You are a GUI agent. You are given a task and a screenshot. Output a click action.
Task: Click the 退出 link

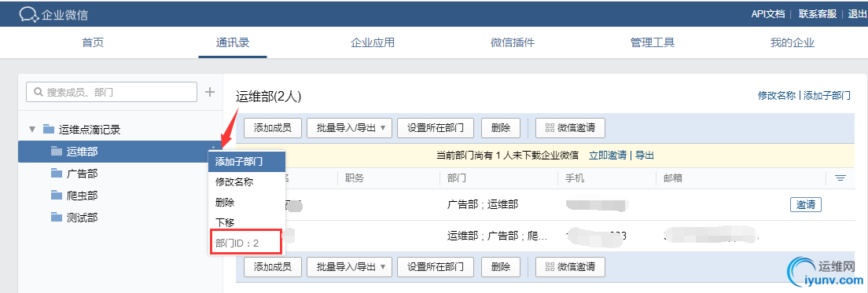point(858,14)
